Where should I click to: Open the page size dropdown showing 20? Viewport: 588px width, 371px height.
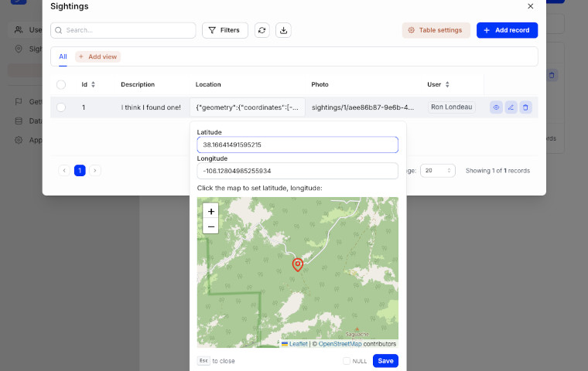click(437, 170)
